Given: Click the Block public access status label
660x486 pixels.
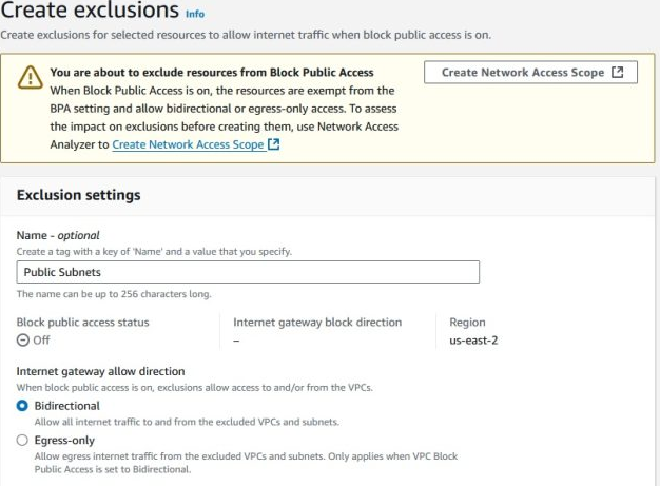Looking at the screenshot, I should click(83, 322).
